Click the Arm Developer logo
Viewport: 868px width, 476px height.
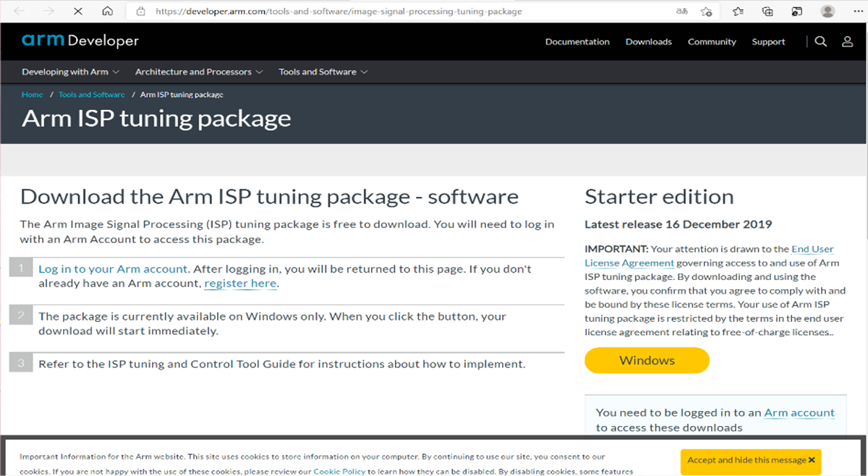[80, 41]
